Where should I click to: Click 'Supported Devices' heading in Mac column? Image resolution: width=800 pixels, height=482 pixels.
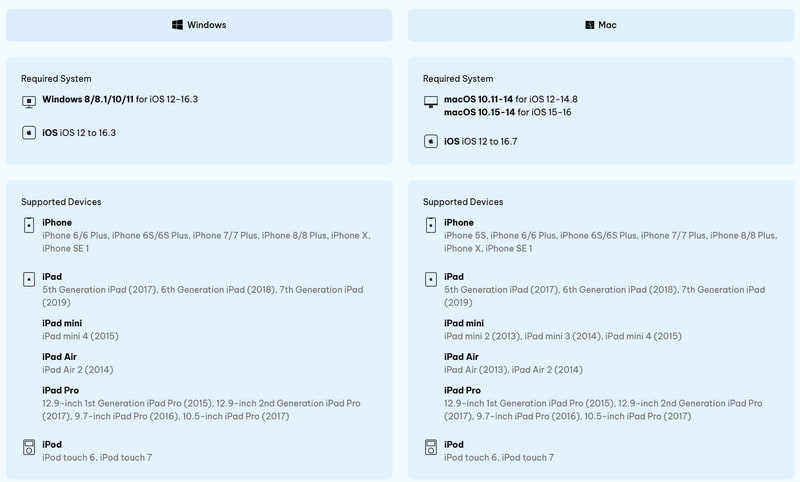[x=463, y=202]
